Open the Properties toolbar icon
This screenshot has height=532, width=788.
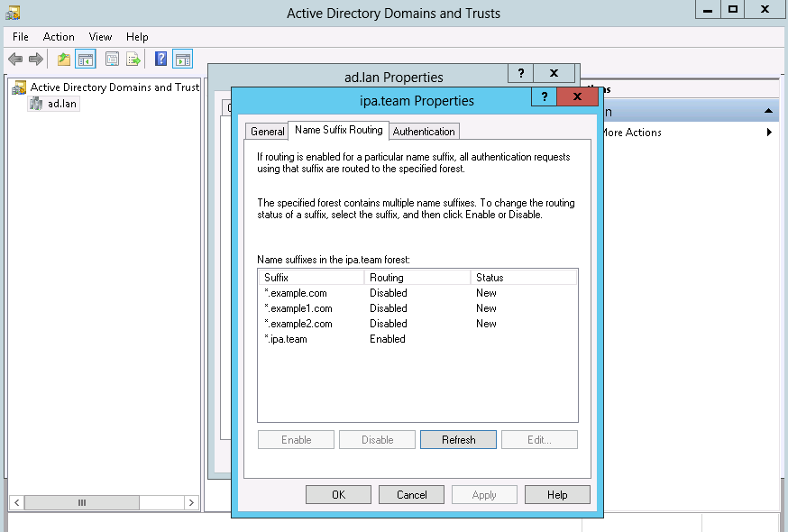(x=112, y=60)
